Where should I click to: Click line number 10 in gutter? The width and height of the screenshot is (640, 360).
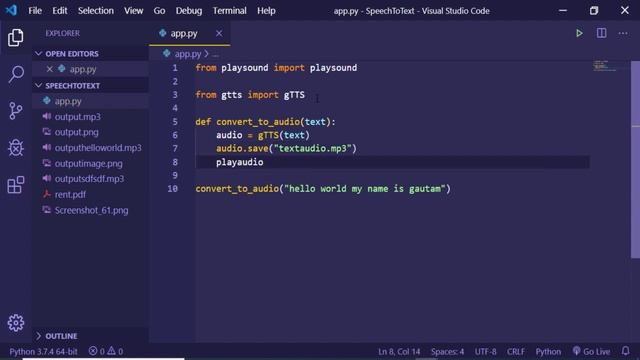click(173, 189)
